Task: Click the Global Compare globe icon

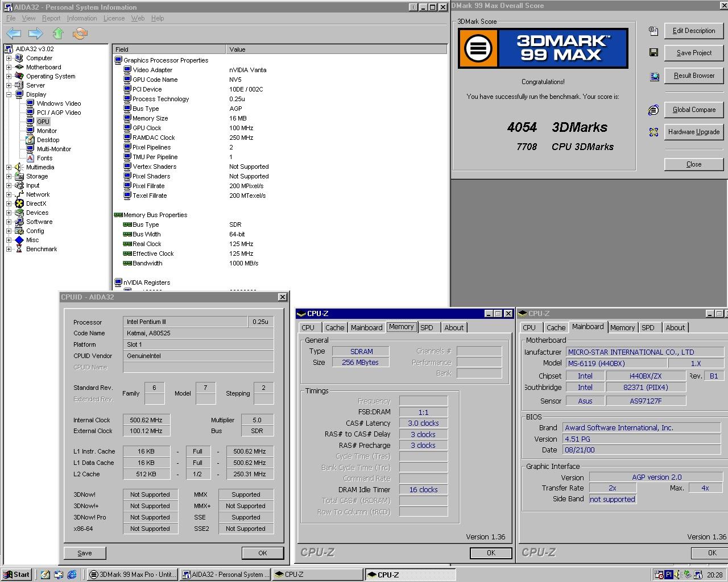Action: tap(653, 110)
